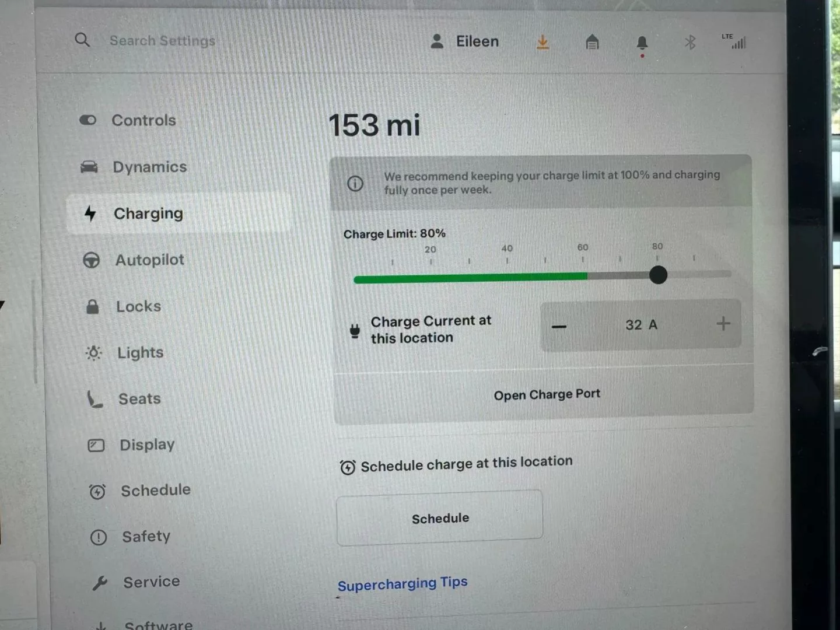Open the Eileen driver profile
840x630 pixels.
[464, 41]
